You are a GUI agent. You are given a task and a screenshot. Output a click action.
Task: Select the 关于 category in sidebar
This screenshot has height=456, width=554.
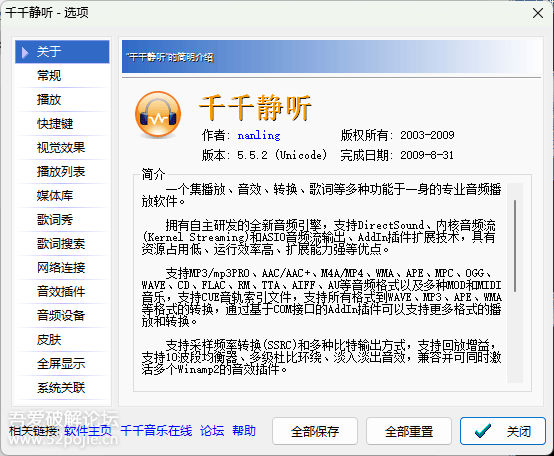pos(62,52)
